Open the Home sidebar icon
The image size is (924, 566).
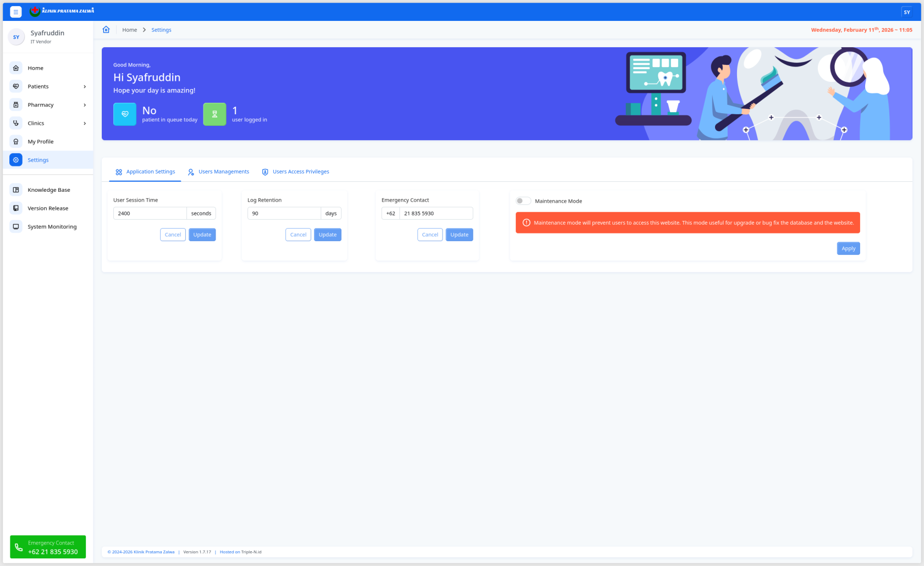[x=16, y=68]
